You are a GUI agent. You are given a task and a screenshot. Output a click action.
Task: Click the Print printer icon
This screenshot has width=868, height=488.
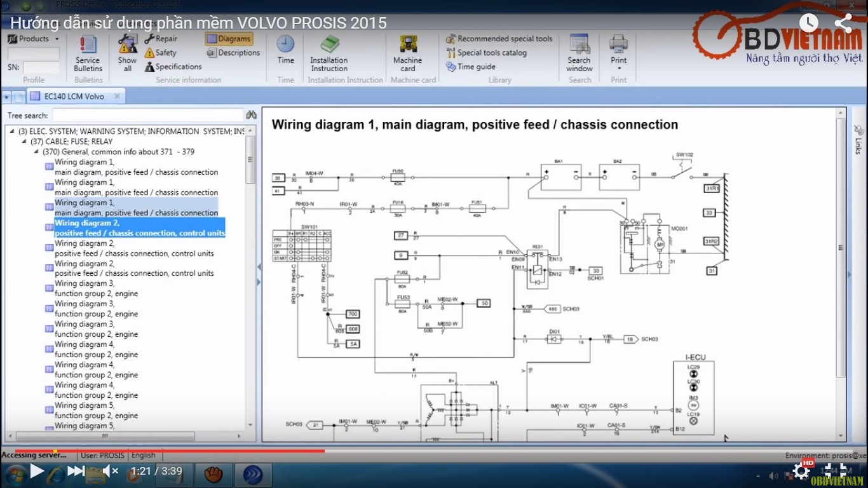619,43
